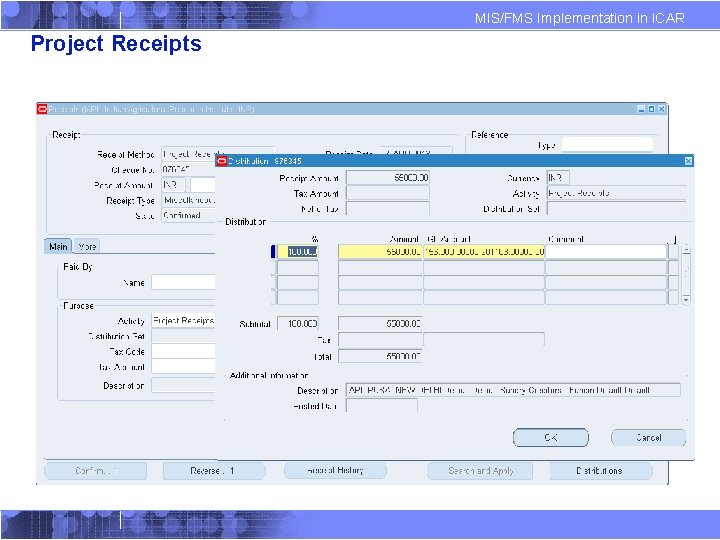This screenshot has width=720, height=540.
Task: Click down arrow of distribution table scrollbar
Action: click(686, 299)
